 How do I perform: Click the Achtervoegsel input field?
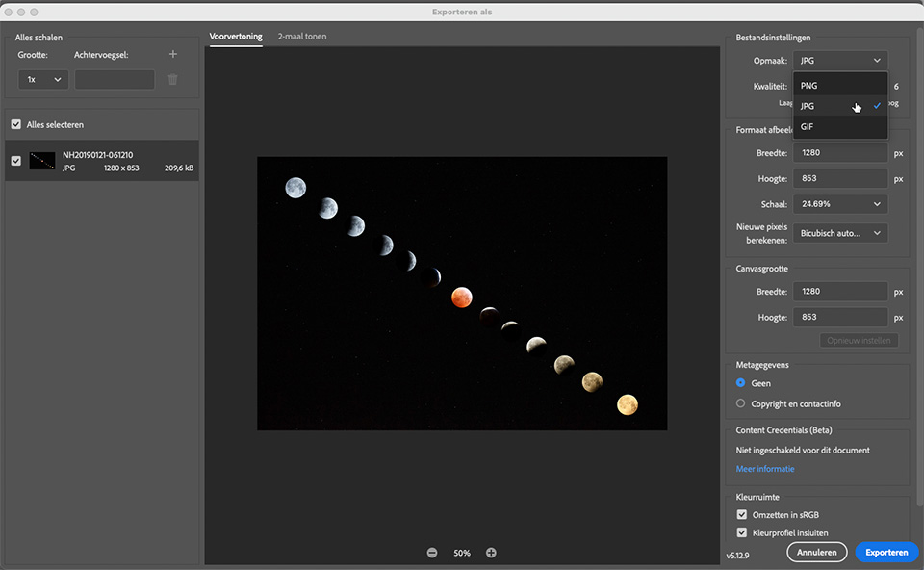[115, 80]
